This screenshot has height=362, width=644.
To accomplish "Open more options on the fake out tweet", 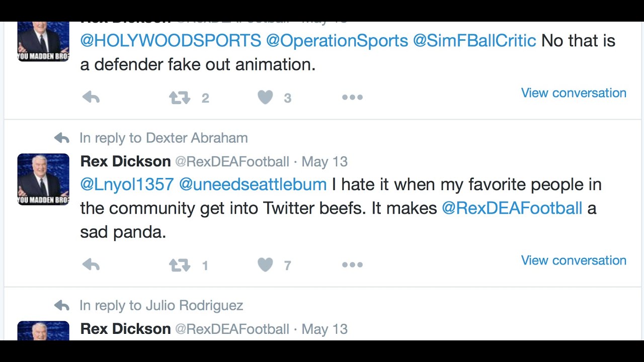I will pyautogui.click(x=352, y=98).
